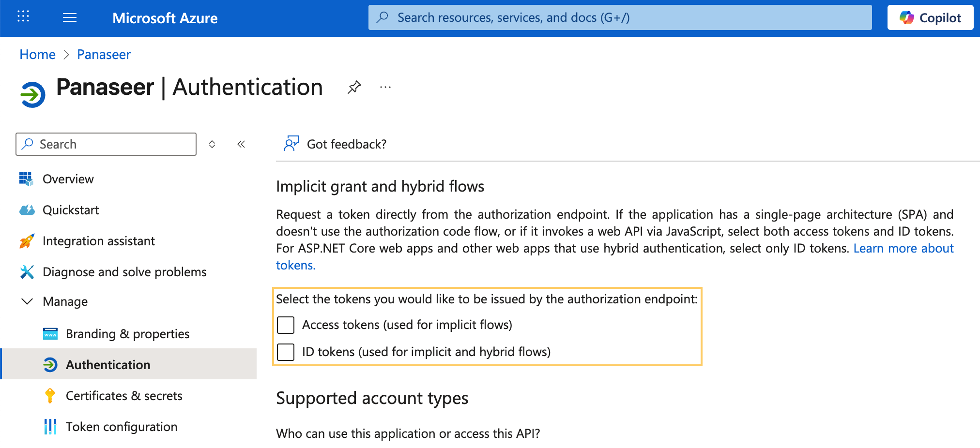Click the sidebar Authentication arrow icon
This screenshot has height=448, width=980.
[x=50, y=365]
